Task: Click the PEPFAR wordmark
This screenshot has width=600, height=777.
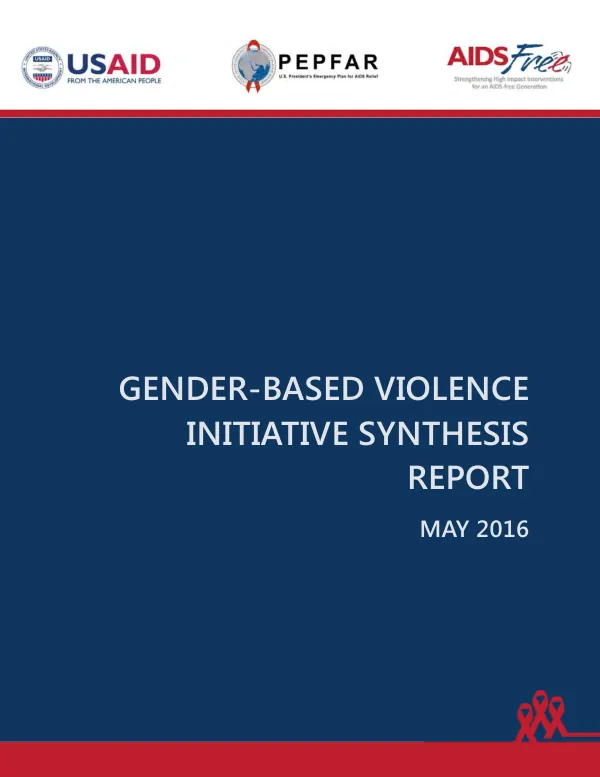Action: 328,62
